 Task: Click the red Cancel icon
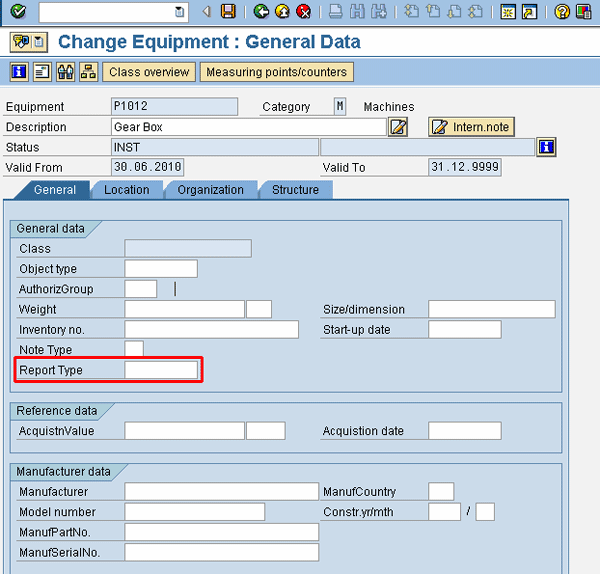coord(303,12)
